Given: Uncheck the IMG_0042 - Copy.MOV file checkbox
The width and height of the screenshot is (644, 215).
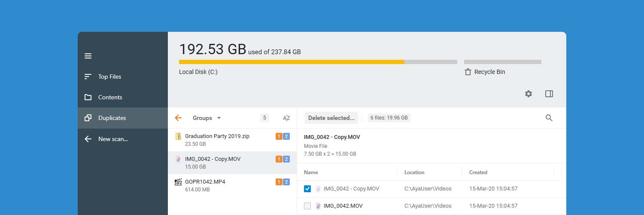Looking at the screenshot, I should pos(307,189).
